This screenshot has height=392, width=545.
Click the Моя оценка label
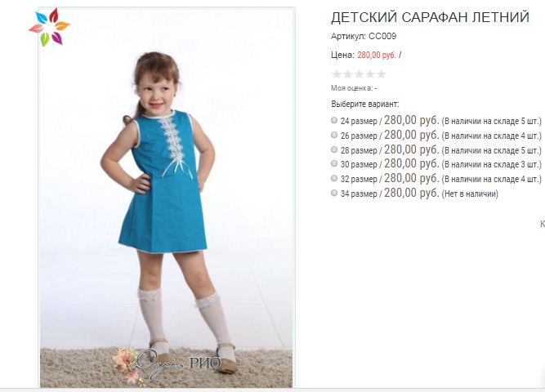point(351,88)
